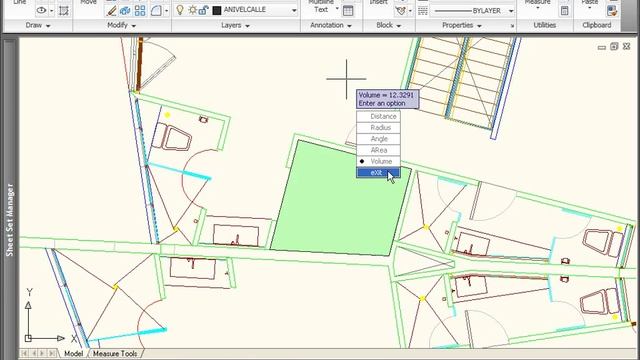Click the ANIVELCALLE layer color swatch
The width and height of the screenshot is (640, 360).
point(217,10)
